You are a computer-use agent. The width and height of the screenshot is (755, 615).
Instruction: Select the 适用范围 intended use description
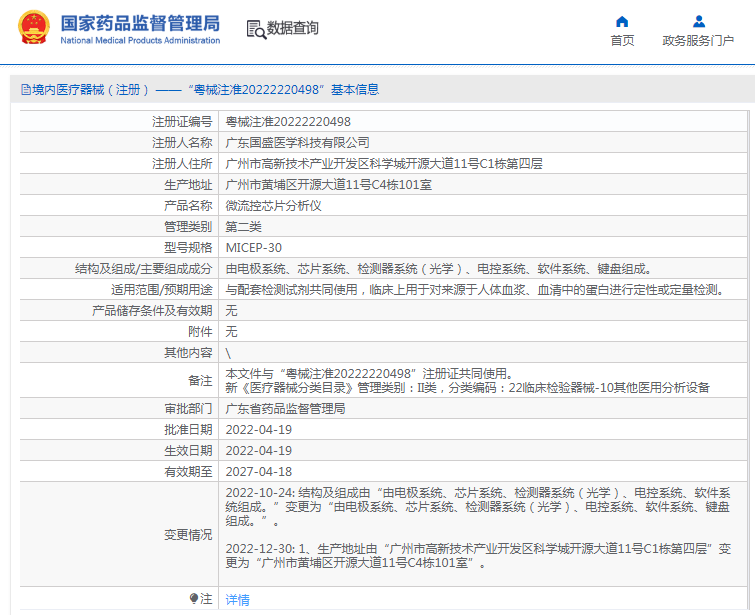click(475, 289)
